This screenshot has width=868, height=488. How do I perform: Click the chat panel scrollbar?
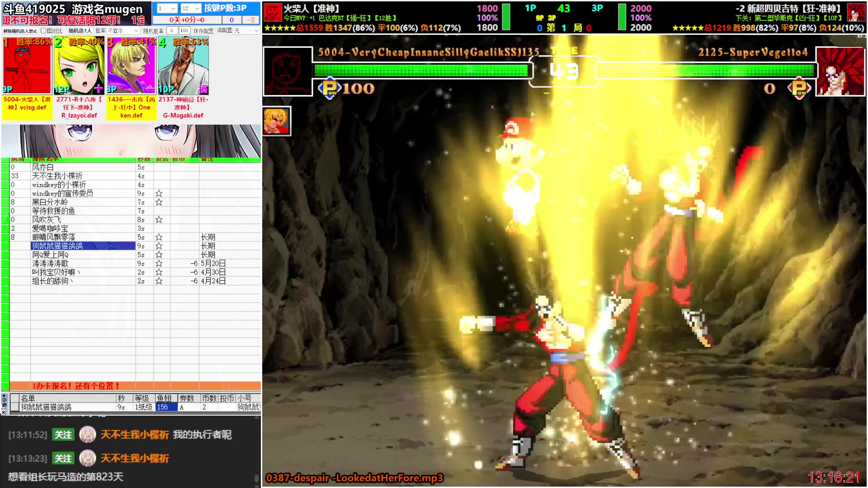[x=256, y=478]
